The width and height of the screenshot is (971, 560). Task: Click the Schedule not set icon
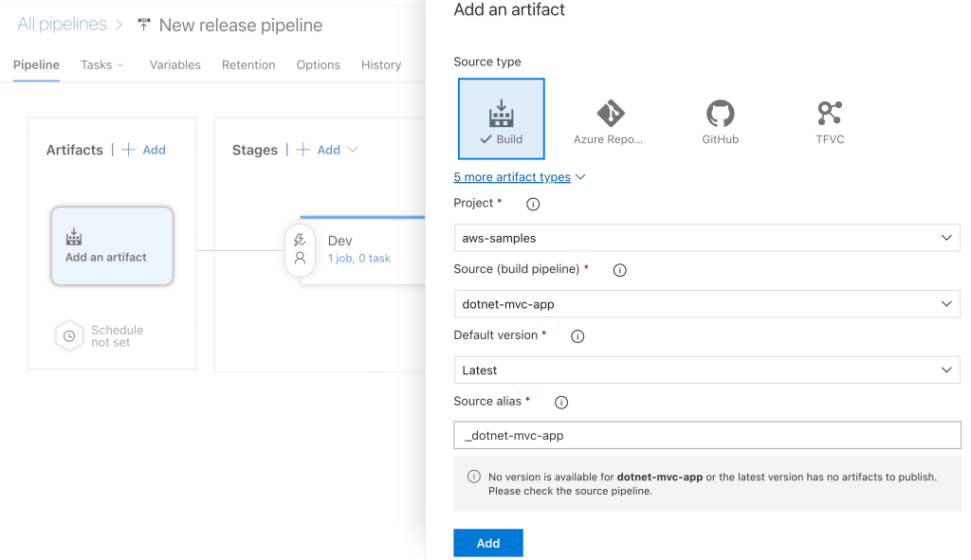[x=68, y=334]
